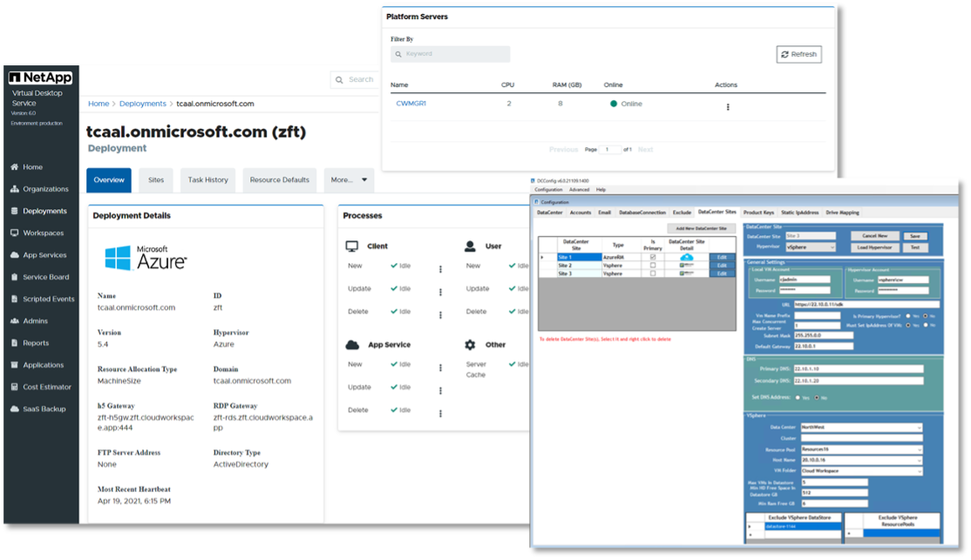Image resolution: width=971 pixels, height=560 pixels.
Task: Select Yes for Is Primary Hypervisor
Action: pos(908,315)
